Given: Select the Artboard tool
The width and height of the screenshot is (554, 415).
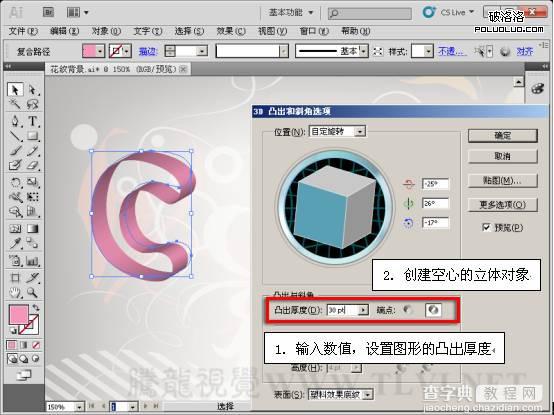Looking at the screenshot, I should [15, 278].
